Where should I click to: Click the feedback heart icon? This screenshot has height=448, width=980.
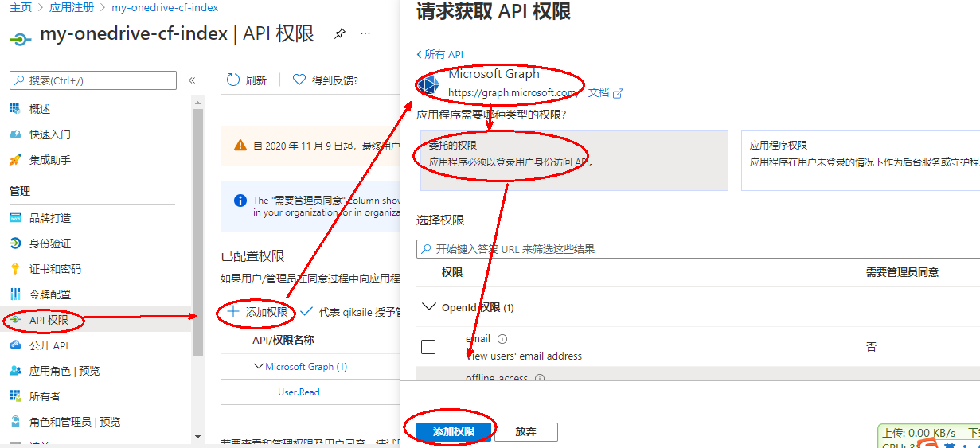[299, 80]
